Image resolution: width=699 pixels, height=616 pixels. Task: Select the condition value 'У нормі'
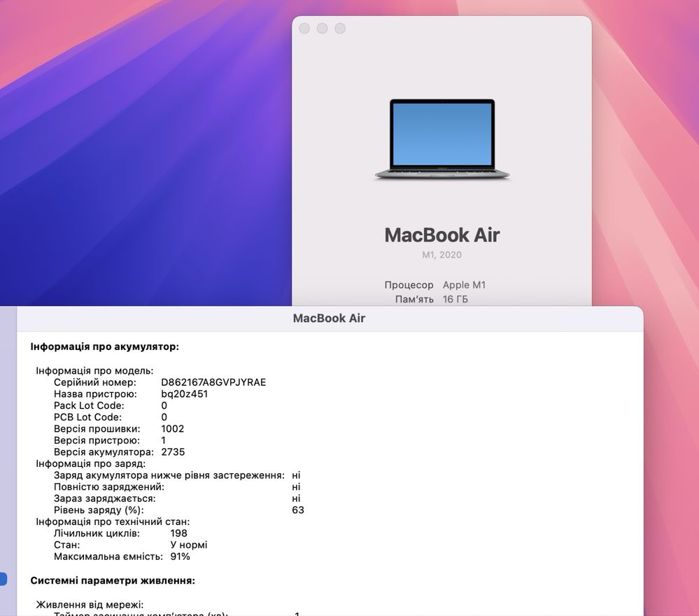click(x=189, y=545)
